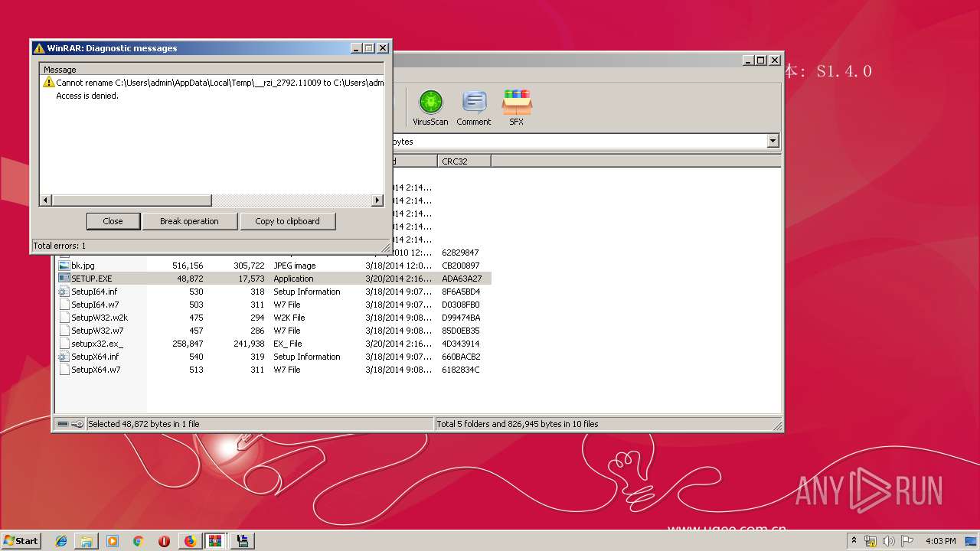Open Action Center flag tray icon
Image resolution: width=980 pixels, height=551 pixels.
(906, 541)
